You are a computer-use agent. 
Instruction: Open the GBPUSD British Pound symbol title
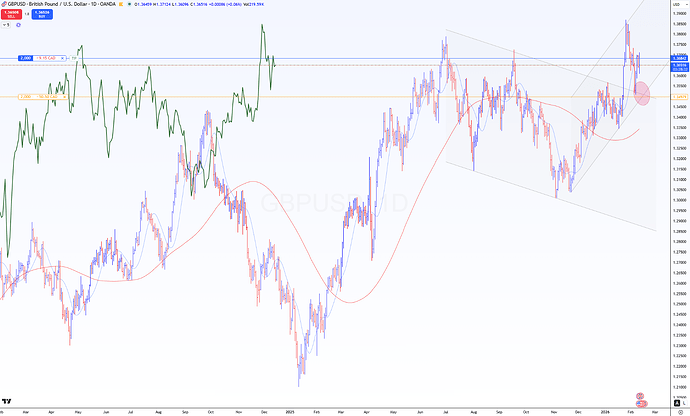point(62,4)
